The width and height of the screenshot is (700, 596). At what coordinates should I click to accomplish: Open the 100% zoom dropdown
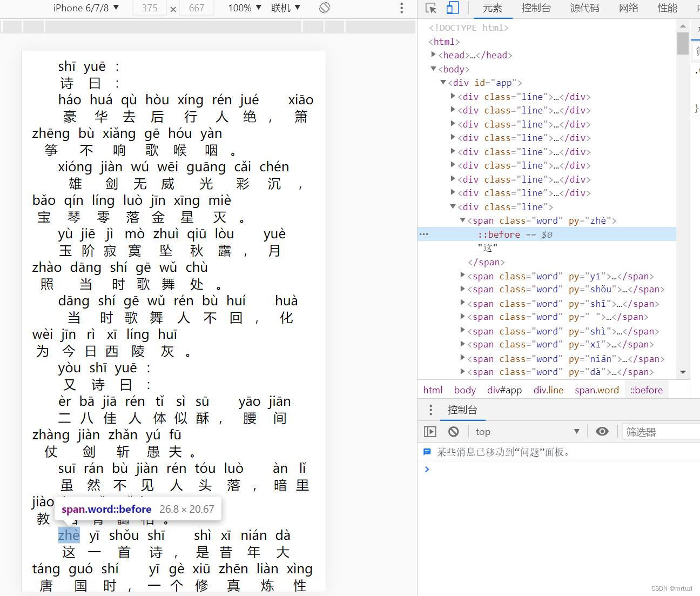[245, 8]
